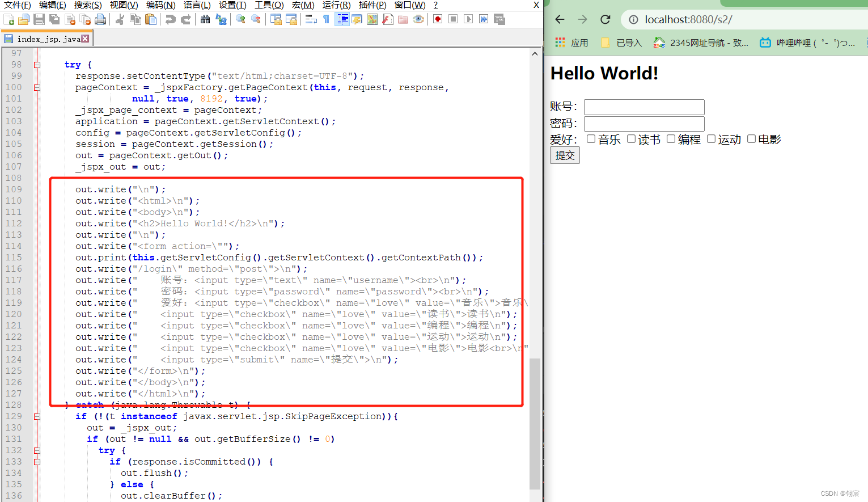The image size is (868, 502).
Task: Open the 编辑(E) menu
Action: click(x=52, y=5)
